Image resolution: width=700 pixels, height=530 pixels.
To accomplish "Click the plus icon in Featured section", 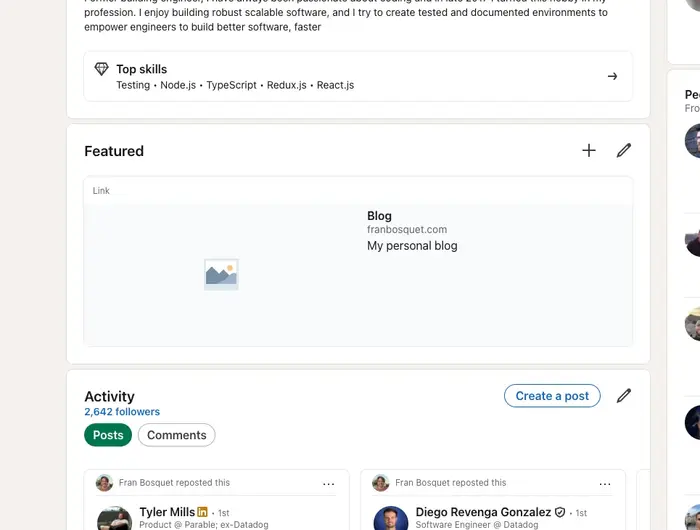I will (x=589, y=150).
